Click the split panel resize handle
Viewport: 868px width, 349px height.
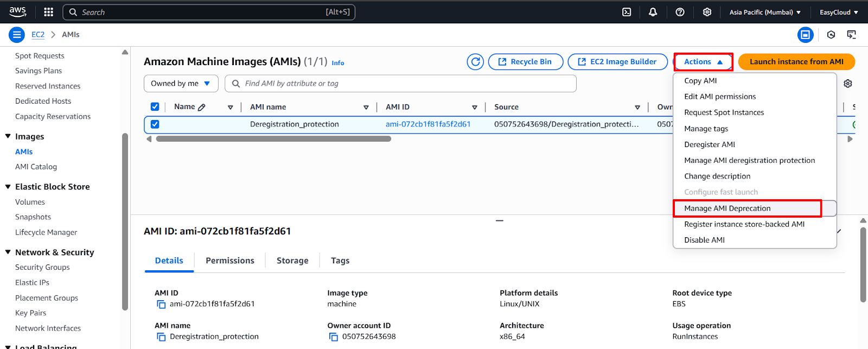tap(500, 221)
